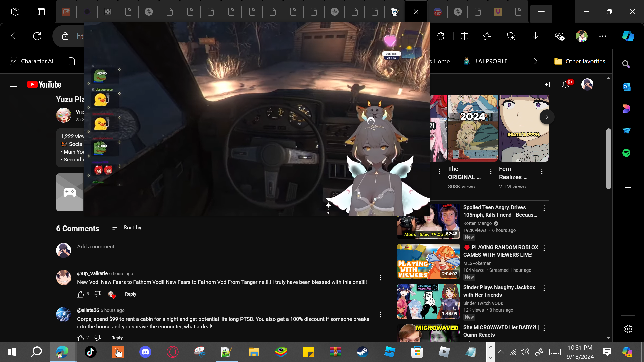Click the YouTube page vertical scrollbar
This screenshot has width=644, height=362.
[608, 158]
